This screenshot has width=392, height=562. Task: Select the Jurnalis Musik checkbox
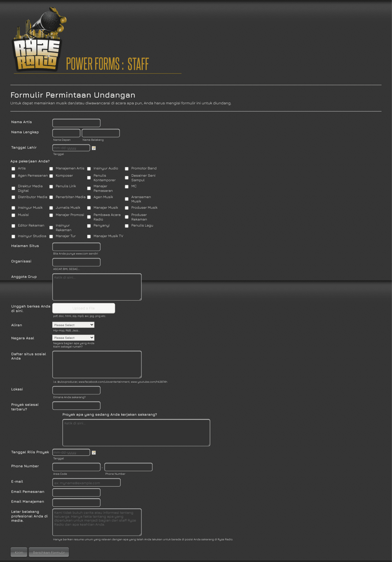pyautogui.click(x=51, y=208)
